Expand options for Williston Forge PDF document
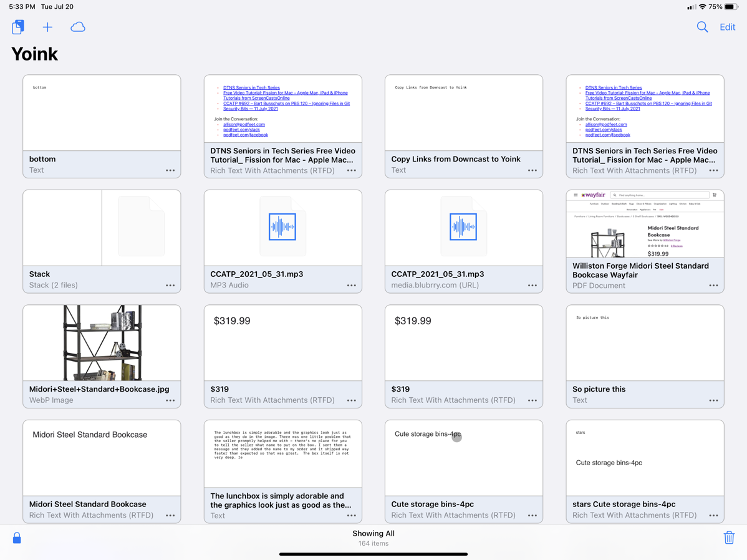Viewport: 747px width, 560px height. 713,286
